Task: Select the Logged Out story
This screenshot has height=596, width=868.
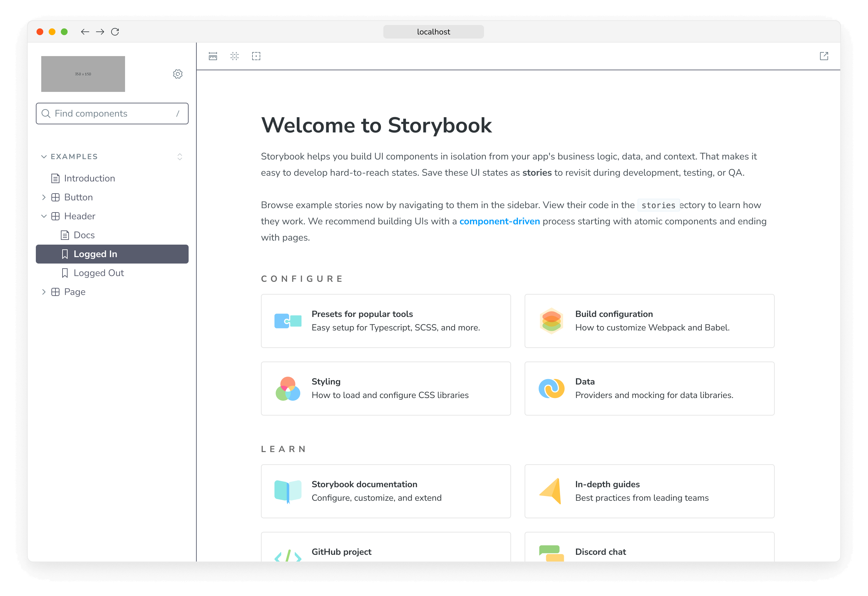Action: click(99, 273)
